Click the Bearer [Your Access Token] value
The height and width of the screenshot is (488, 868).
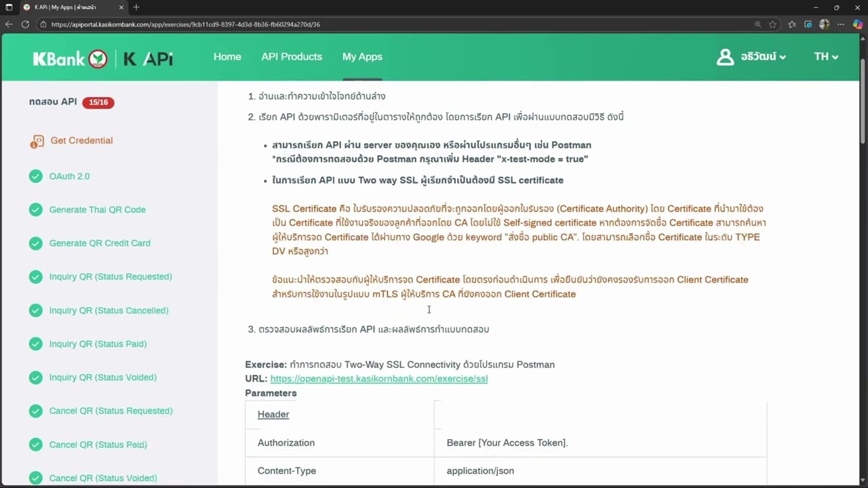pyautogui.click(x=507, y=443)
